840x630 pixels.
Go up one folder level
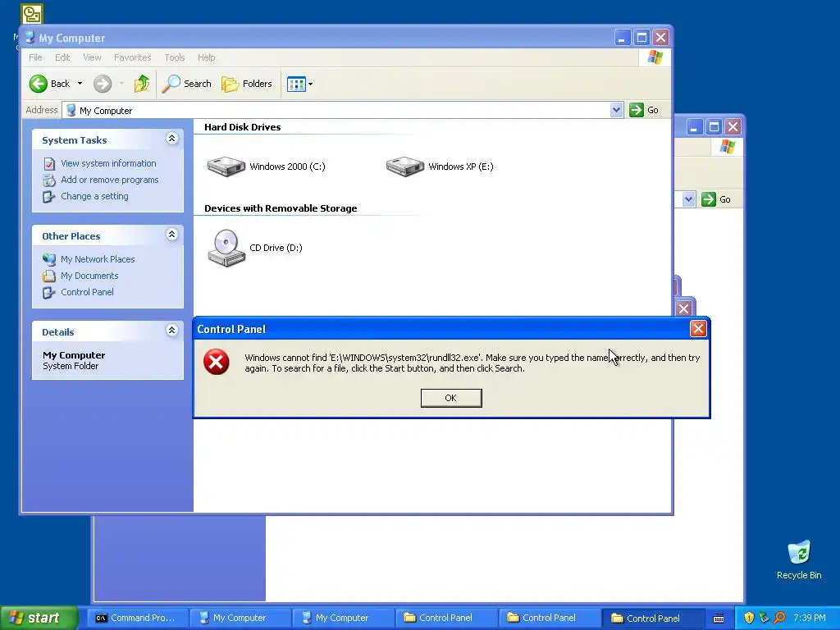click(142, 84)
